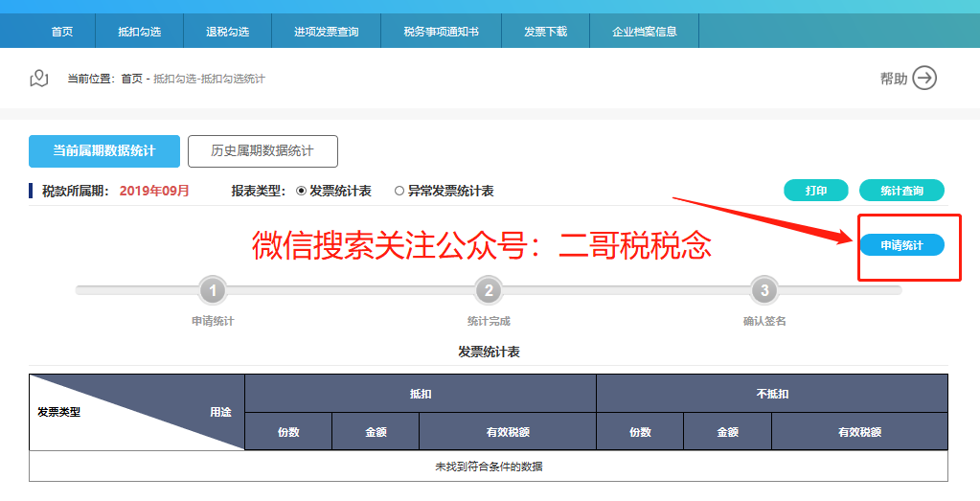Go to 进项发票查询 menu

(327, 32)
